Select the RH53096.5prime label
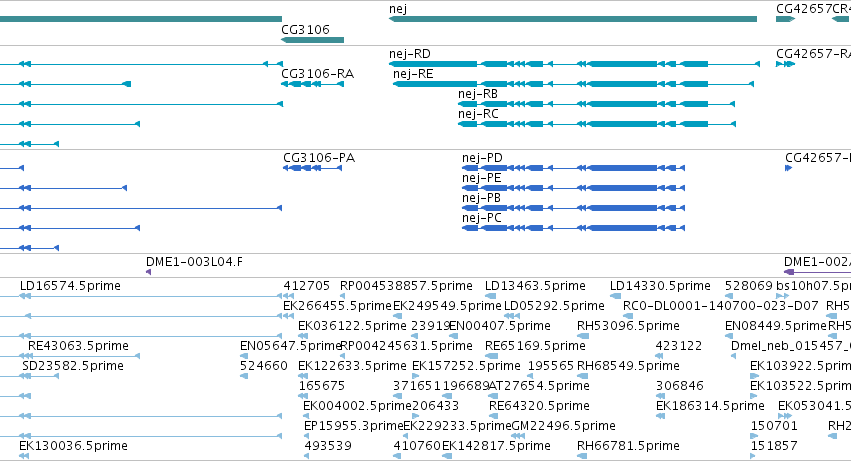The width and height of the screenshot is (851, 461). (628, 326)
